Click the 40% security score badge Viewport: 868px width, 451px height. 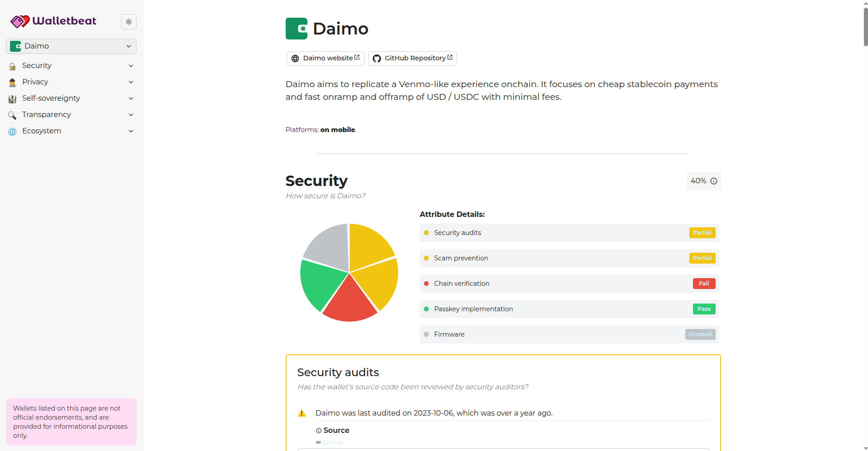(x=704, y=181)
